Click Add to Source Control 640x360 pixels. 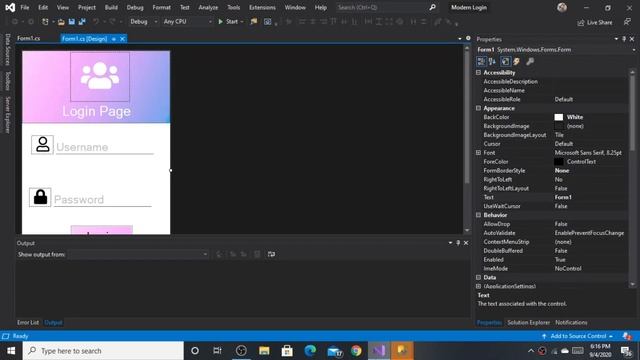[578, 336]
